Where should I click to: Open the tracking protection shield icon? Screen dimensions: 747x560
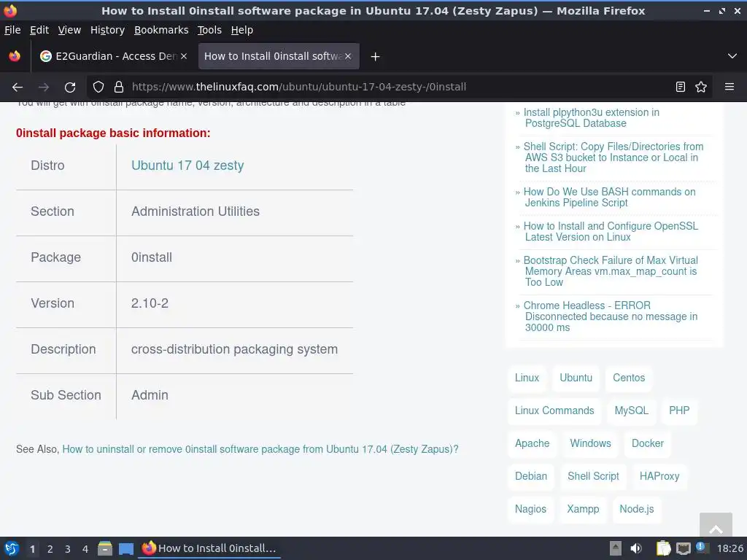(98, 87)
